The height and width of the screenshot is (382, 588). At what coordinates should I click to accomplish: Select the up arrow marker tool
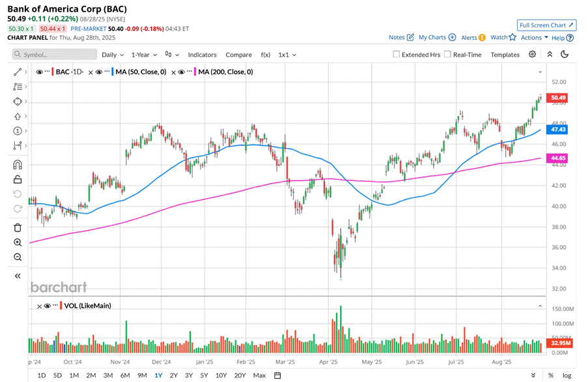pos(17,116)
